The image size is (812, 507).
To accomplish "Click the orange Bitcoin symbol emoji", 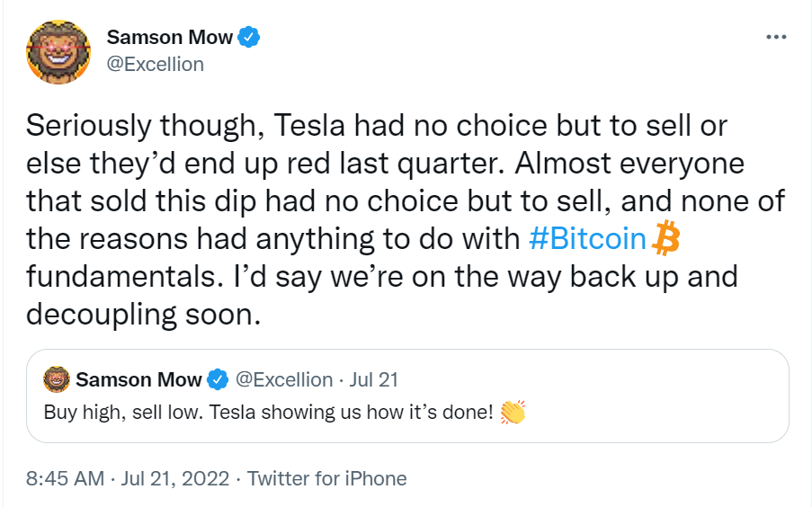I will tap(666, 239).
